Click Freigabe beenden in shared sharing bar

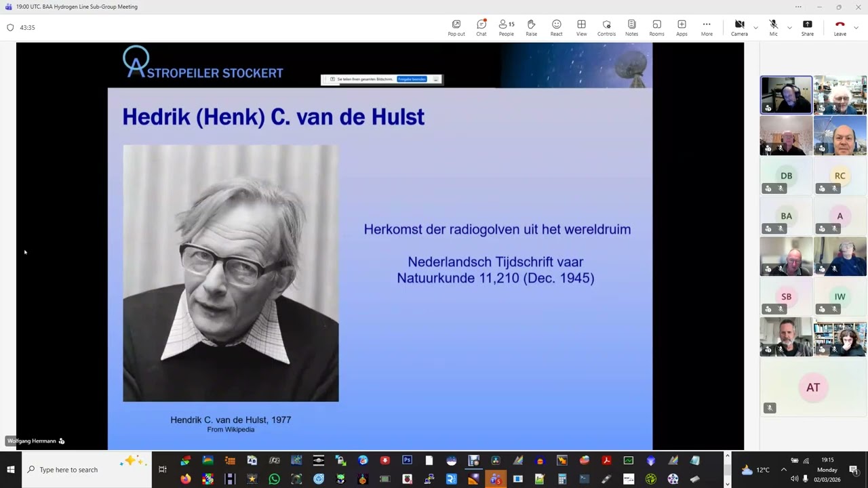(x=412, y=79)
